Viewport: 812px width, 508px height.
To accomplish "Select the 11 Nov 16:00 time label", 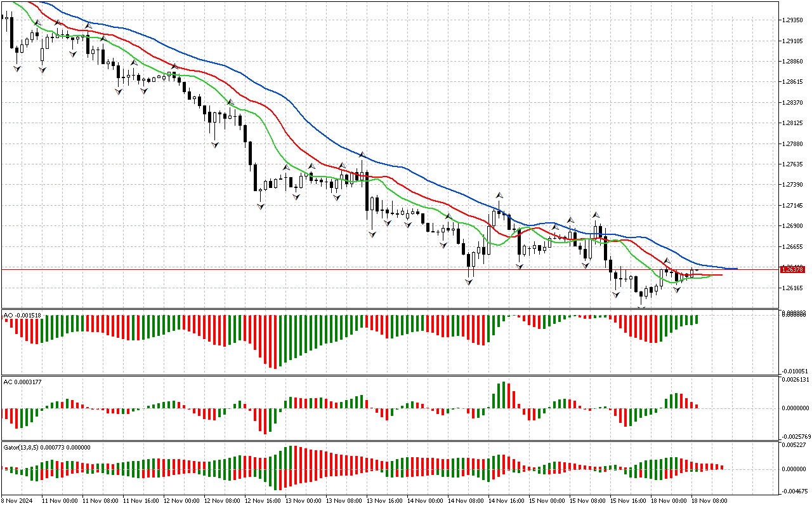I will coord(141,501).
